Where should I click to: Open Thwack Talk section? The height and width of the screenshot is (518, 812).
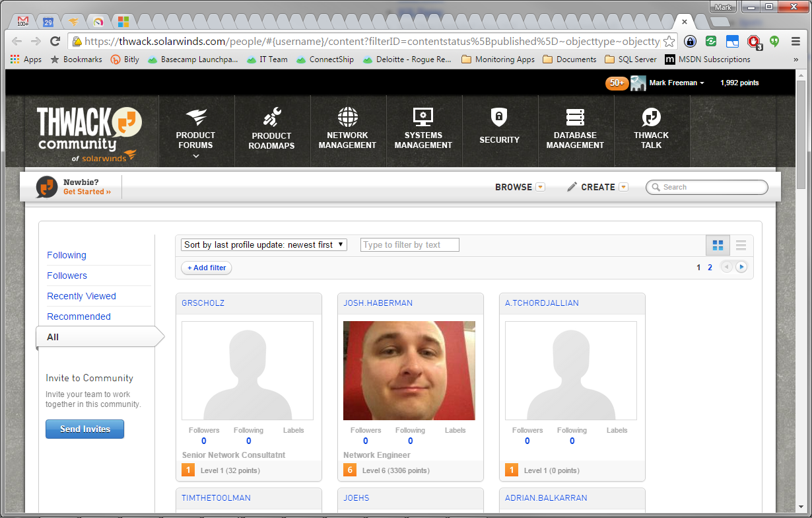coord(652,132)
